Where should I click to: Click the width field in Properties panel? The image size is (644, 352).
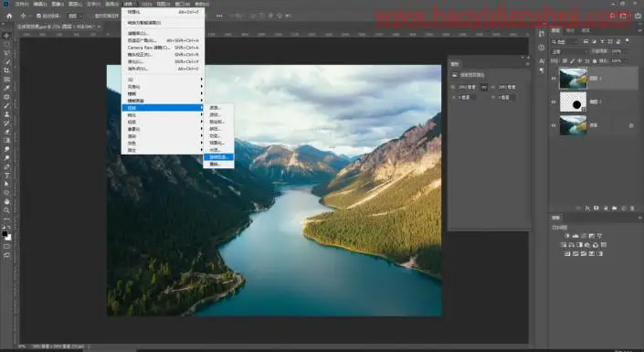[x=468, y=87]
